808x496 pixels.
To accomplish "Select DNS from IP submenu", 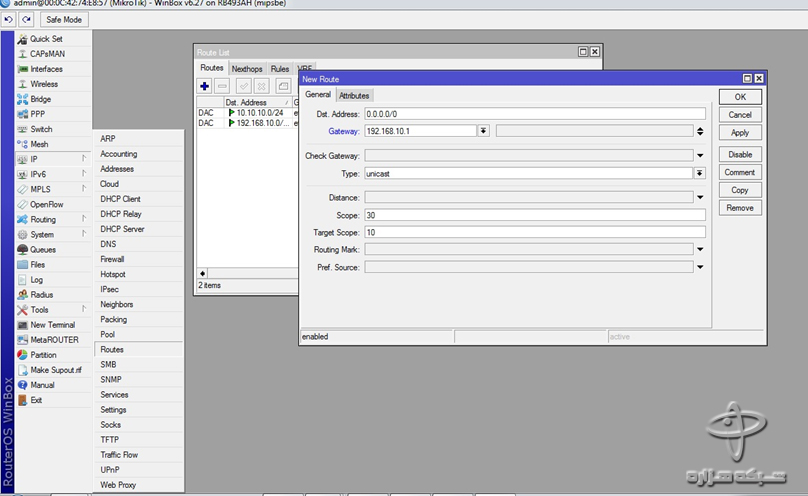I will [x=139, y=244].
